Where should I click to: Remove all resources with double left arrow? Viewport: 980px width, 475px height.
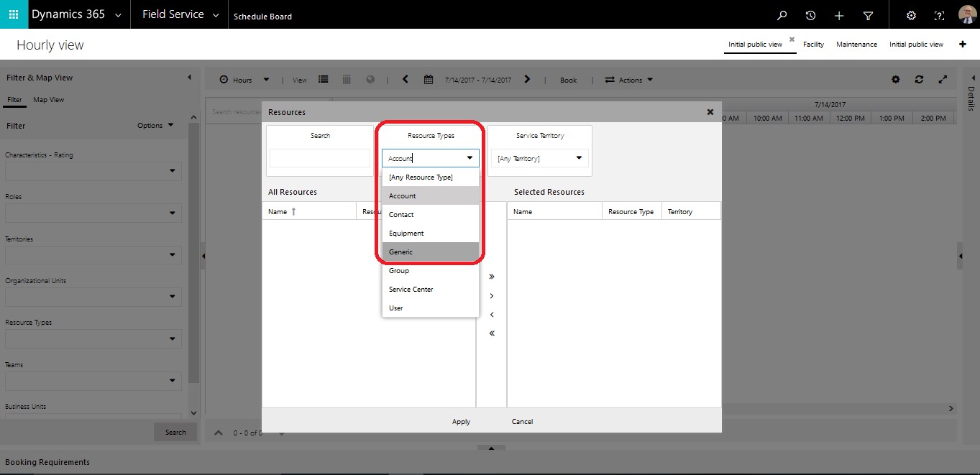coord(492,333)
